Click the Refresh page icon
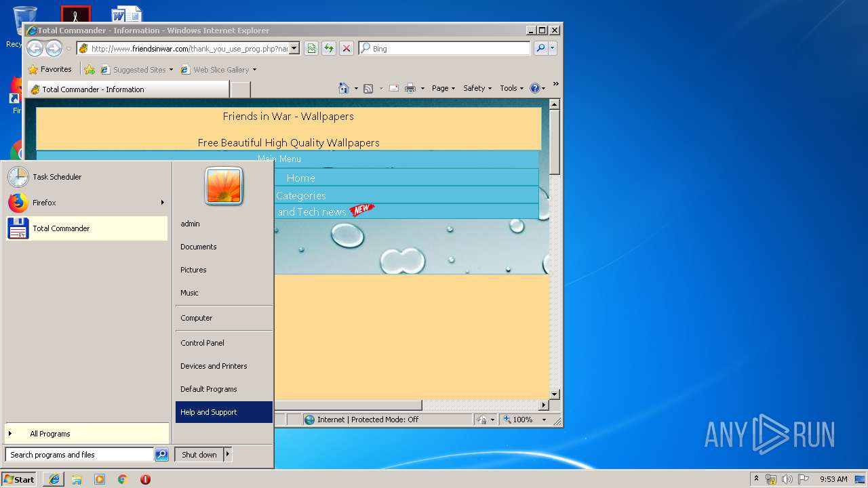Viewport: 868px width, 488px height. pos(329,49)
